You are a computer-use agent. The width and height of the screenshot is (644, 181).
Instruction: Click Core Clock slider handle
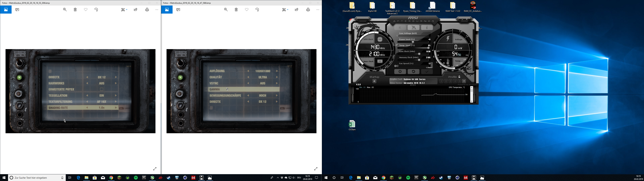419,54
